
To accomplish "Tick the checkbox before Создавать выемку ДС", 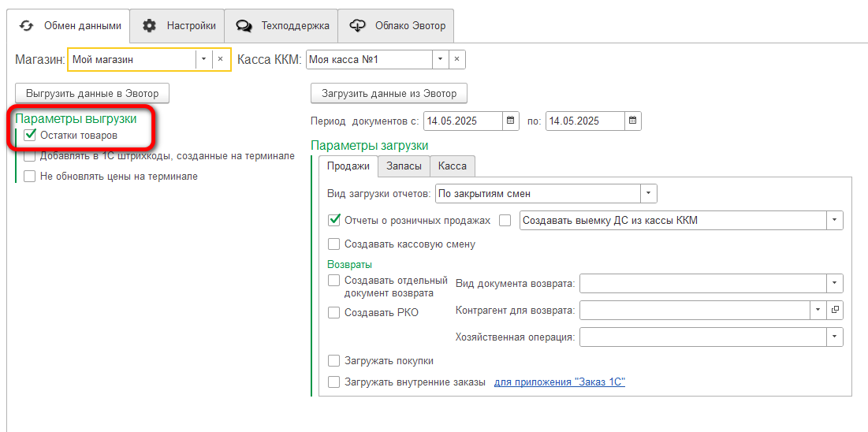I will [505, 221].
